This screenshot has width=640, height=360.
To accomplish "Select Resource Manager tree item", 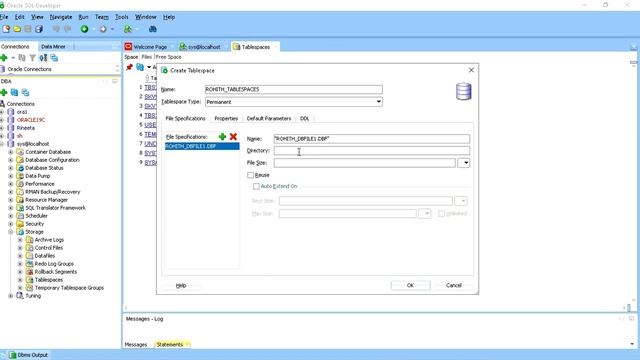I will tap(47, 200).
